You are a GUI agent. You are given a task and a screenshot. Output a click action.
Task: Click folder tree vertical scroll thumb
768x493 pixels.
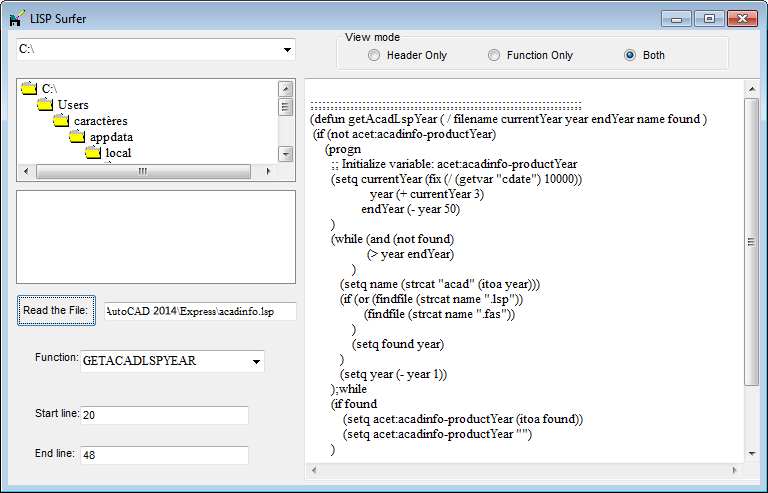click(286, 107)
